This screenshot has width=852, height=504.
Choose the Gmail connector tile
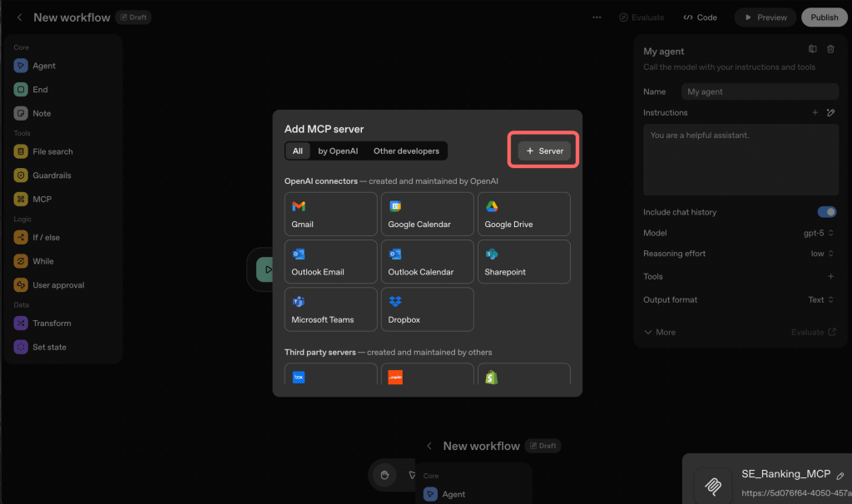point(330,215)
